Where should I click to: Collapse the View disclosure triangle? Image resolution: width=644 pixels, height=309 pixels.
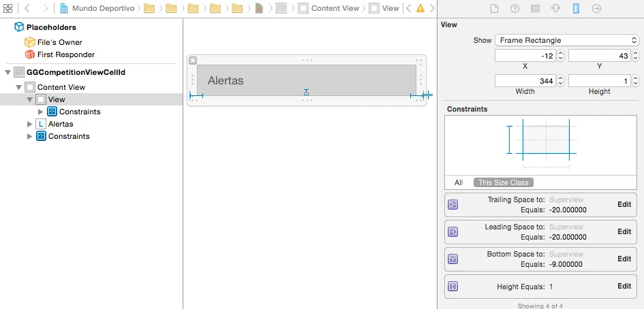(29, 99)
